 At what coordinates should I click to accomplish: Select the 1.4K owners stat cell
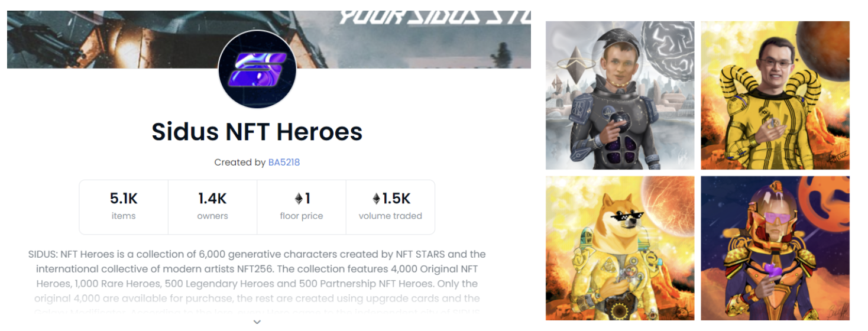coord(213,207)
